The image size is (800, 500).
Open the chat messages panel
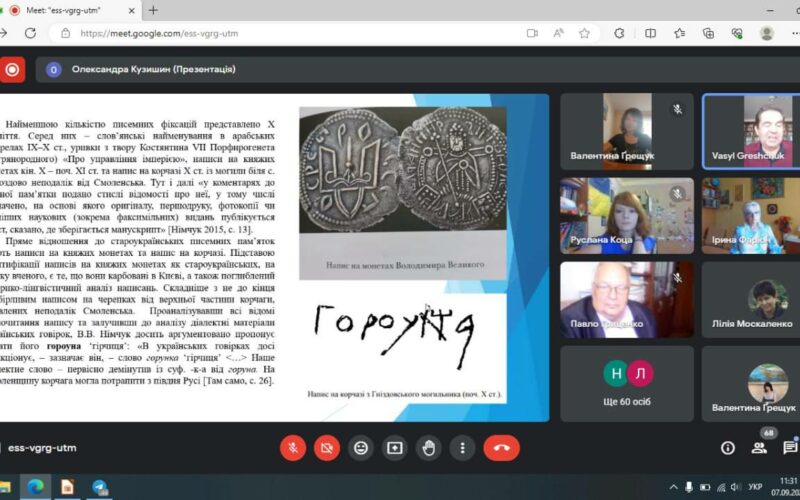point(790,448)
